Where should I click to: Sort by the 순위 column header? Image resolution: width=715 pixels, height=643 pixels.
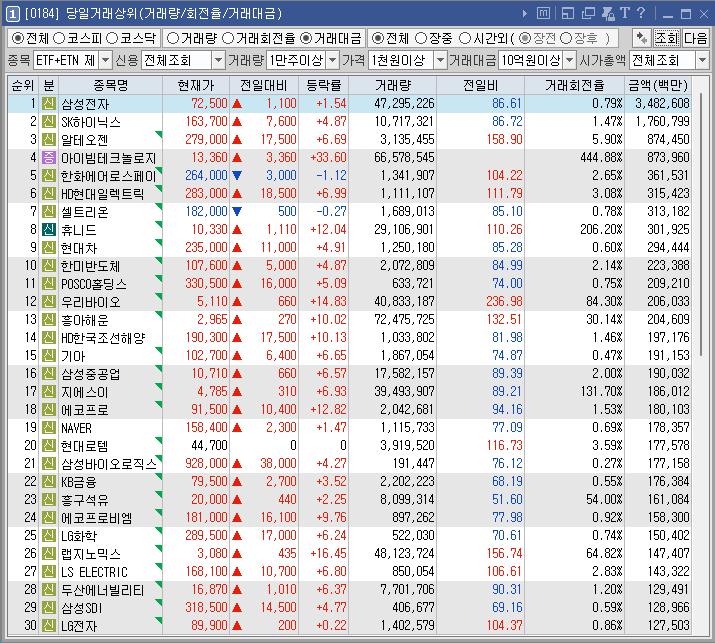tap(23, 85)
